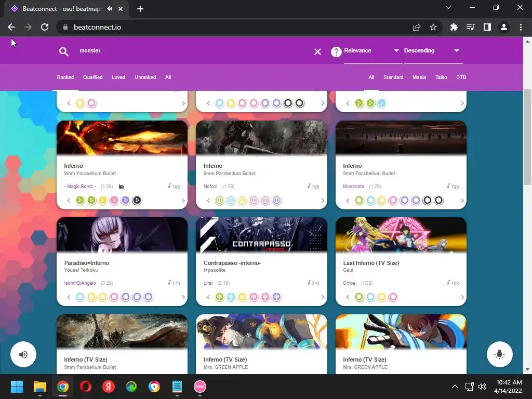Select the Mania mode filter

419,77
